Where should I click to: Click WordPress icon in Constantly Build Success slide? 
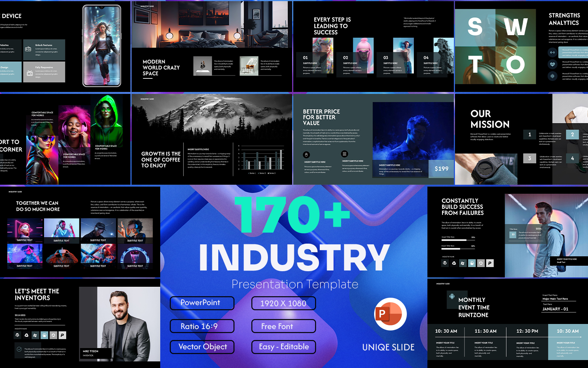pos(445,263)
